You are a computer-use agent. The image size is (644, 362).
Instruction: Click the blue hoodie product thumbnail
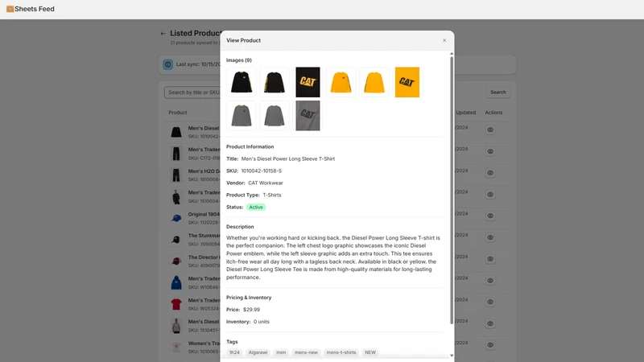[x=176, y=283]
